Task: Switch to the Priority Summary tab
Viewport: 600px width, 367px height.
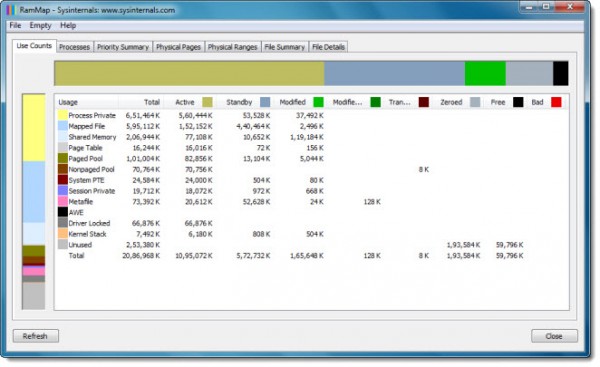Action: click(123, 47)
